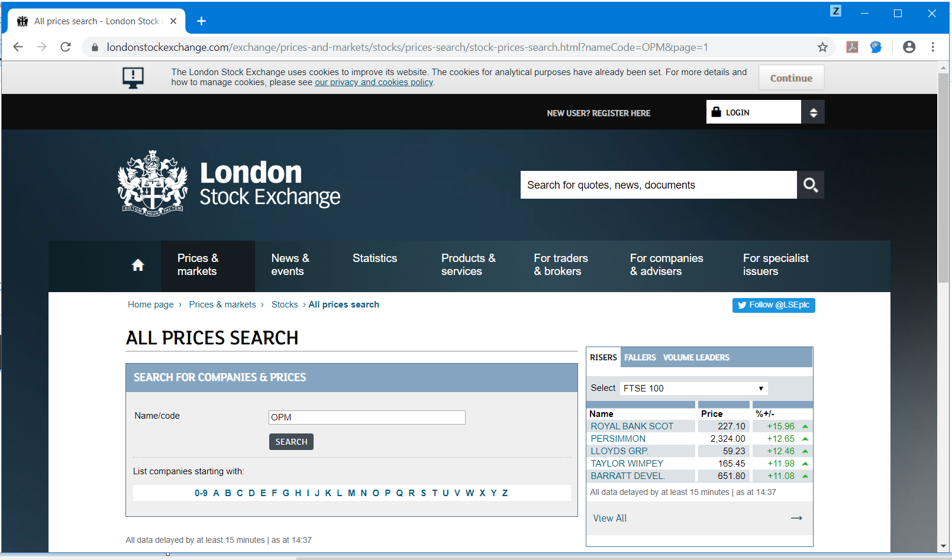The image size is (952, 560).
Task: Open the FTSE 100 index dropdown
Action: pos(693,389)
